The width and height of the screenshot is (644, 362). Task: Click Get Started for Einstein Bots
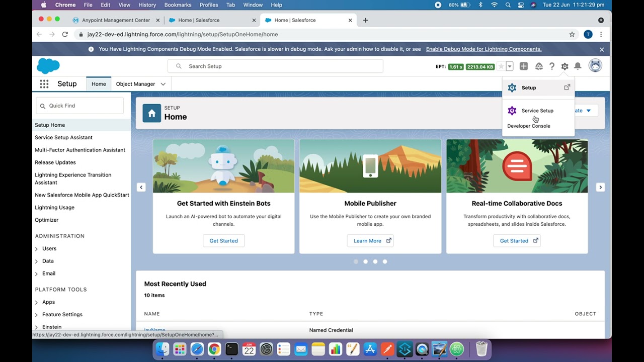pyautogui.click(x=223, y=241)
